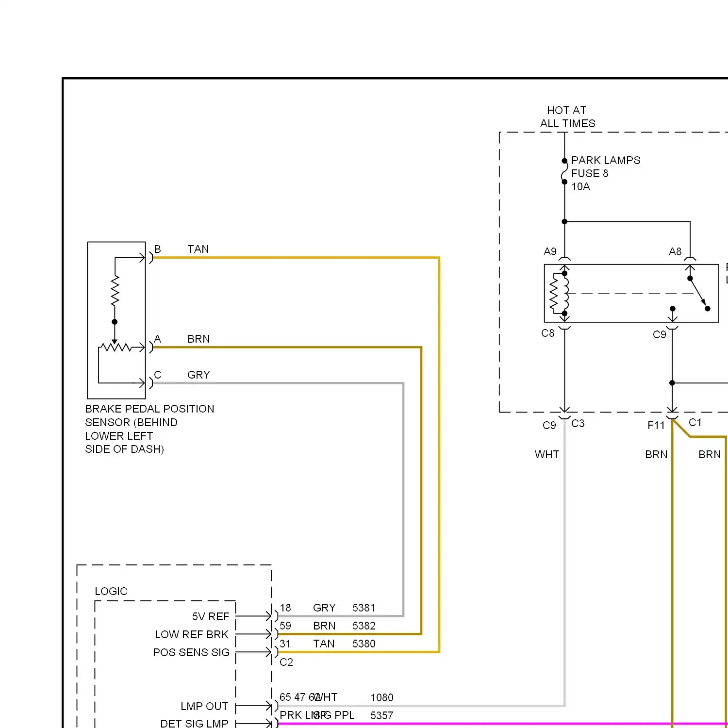Click the "BRN" label beside terminal A
This screenshot has width=728, height=728.
click(199, 339)
